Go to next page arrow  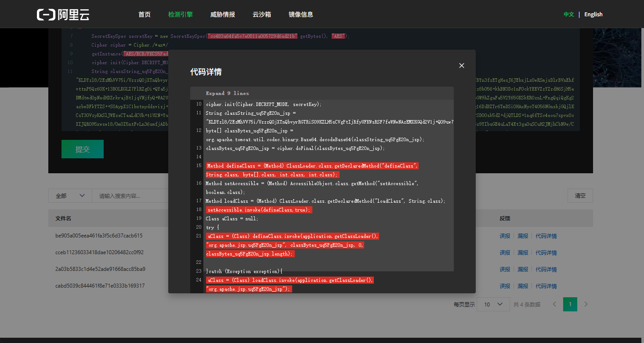(x=586, y=304)
